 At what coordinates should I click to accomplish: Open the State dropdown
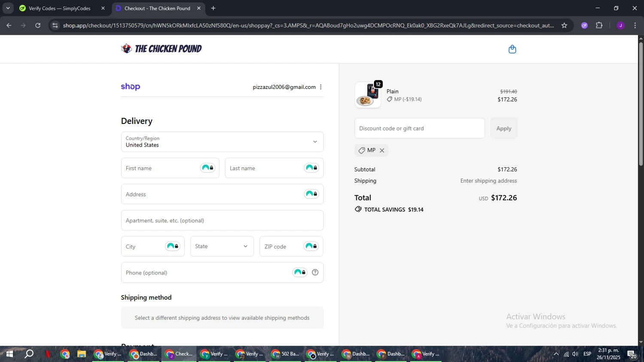point(222,246)
